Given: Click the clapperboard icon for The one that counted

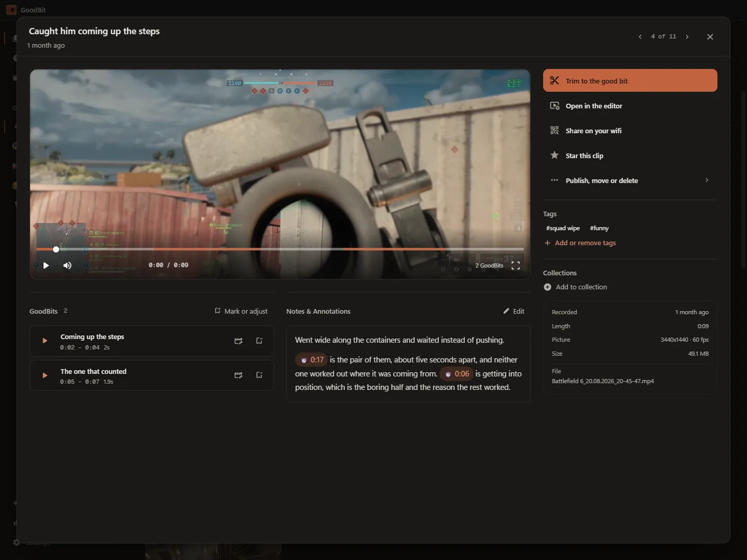Looking at the screenshot, I should pos(239,375).
